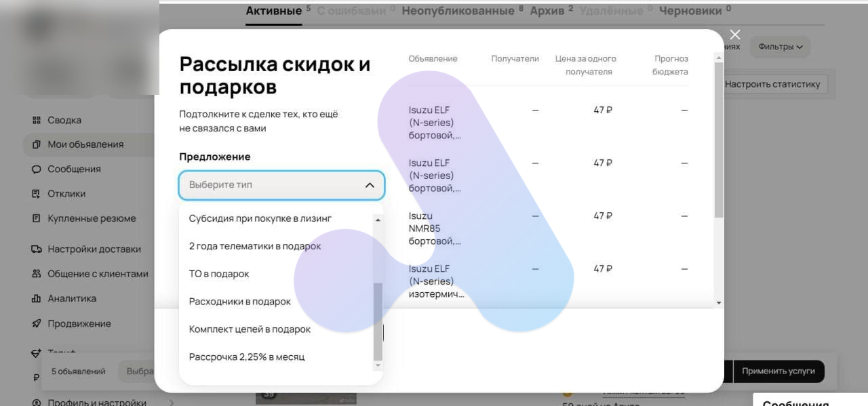The image size is (868, 406).
Task: Select Комплект цепей в подарок option
Action: tap(250, 329)
